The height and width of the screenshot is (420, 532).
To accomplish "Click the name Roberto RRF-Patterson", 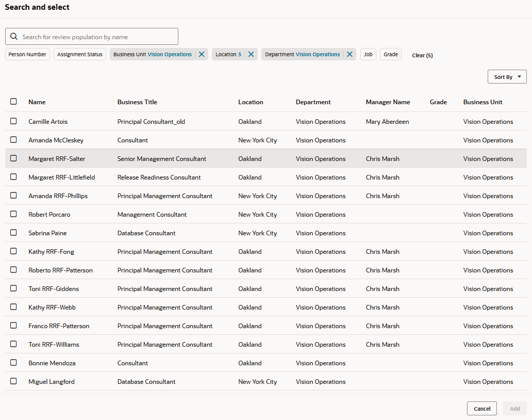I will [x=60, y=270].
